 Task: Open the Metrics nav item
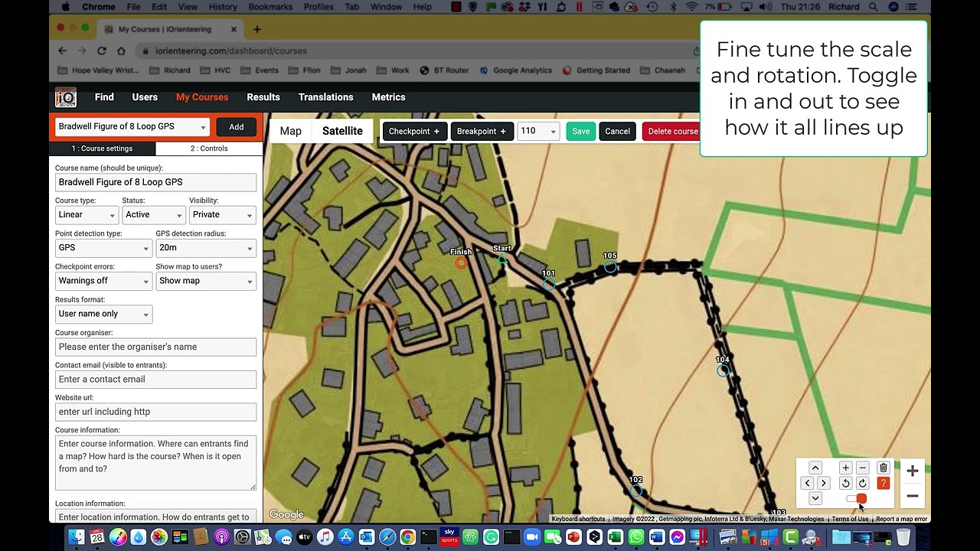[x=388, y=97]
